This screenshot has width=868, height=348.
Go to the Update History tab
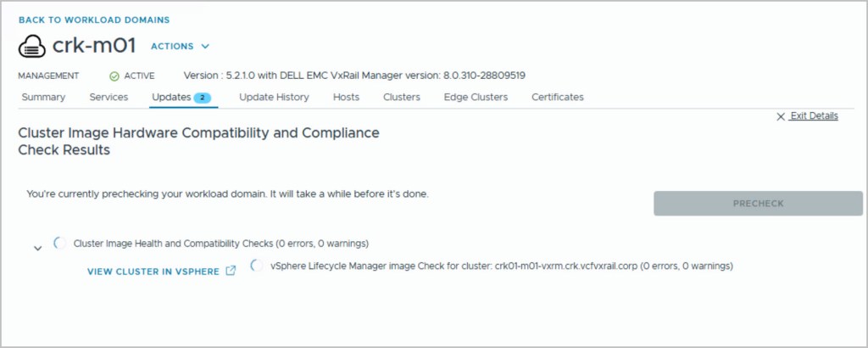pos(274,97)
